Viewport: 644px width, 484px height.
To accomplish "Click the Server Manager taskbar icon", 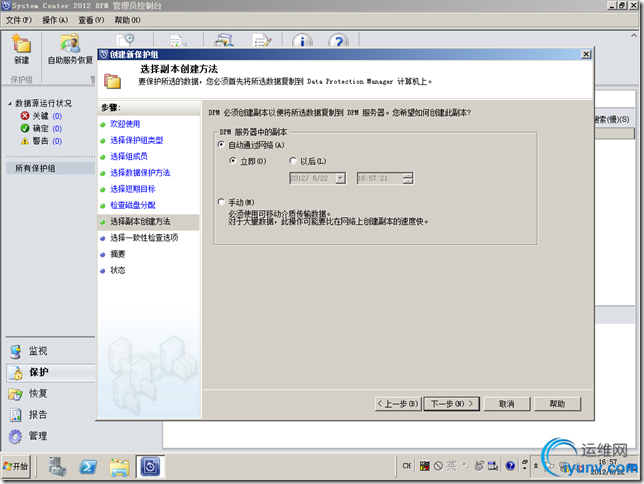I will [x=57, y=467].
